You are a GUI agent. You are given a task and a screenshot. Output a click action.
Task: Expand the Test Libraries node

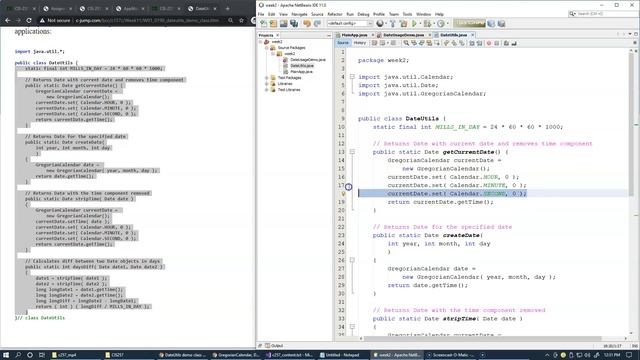point(267,90)
